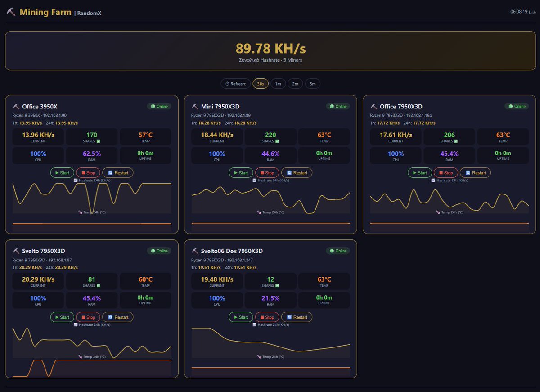The width and height of the screenshot is (540, 392).
Task: Restart the Office 7950X3D miner
Action: pos(476,172)
